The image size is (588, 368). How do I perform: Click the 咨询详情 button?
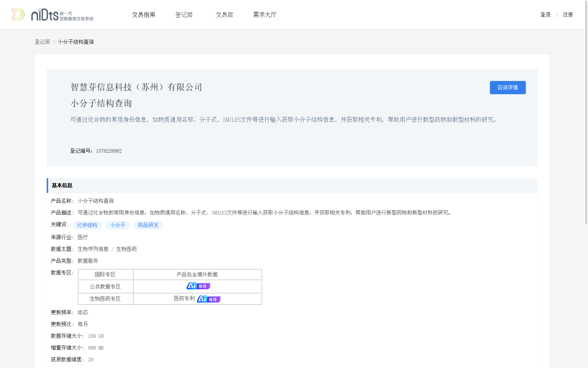tap(508, 88)
